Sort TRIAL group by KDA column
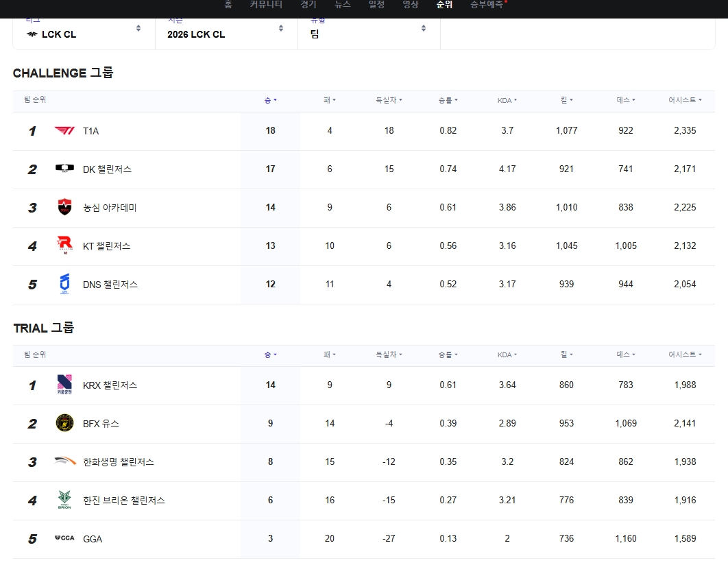The height and width of the screenshot is (565, 728). coord(507,354)
